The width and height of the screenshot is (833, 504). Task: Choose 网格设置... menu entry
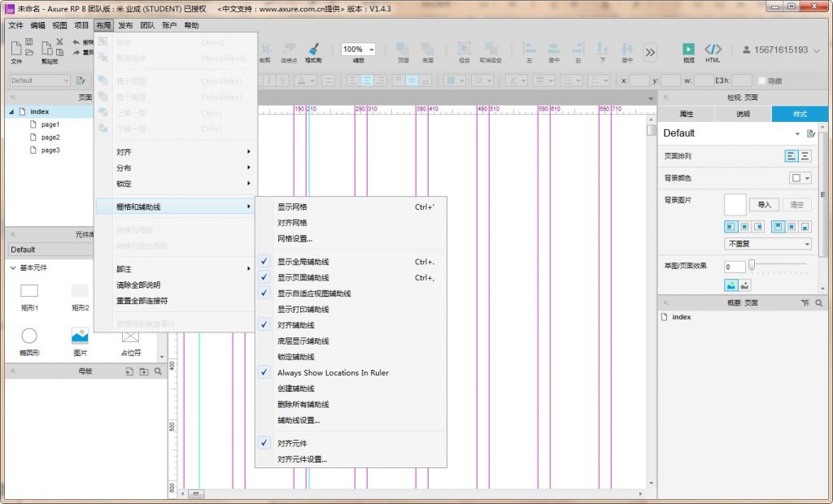tap(294, 238)
